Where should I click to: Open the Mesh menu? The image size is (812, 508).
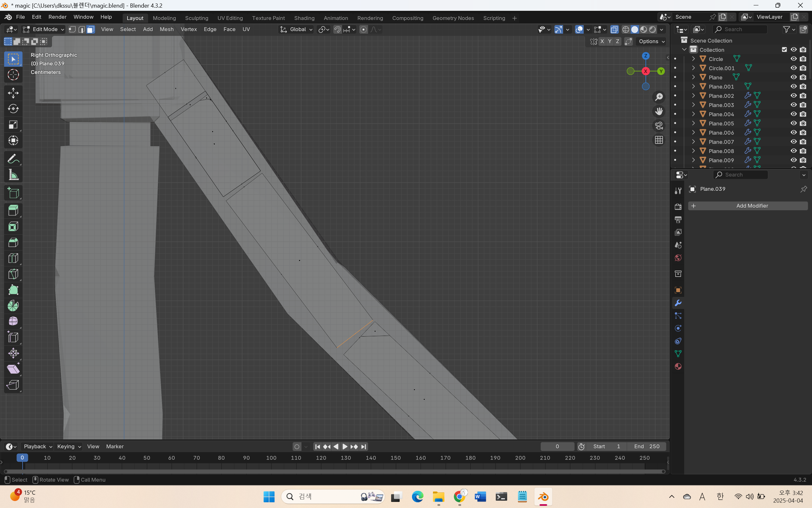(167, 30)
